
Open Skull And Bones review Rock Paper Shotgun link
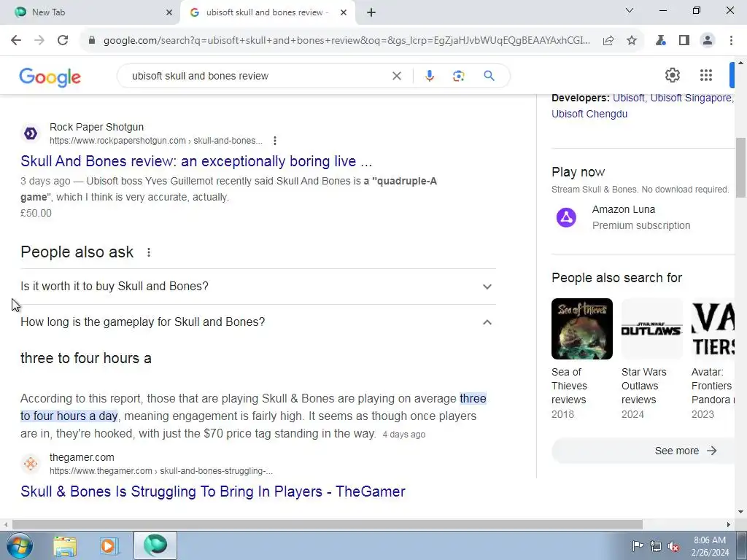196,161
